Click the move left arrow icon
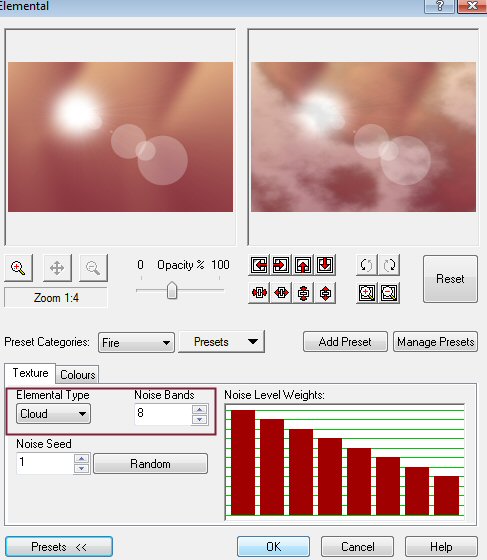Image resolution: width=487 pixels, height=560 pixels. 259,265
